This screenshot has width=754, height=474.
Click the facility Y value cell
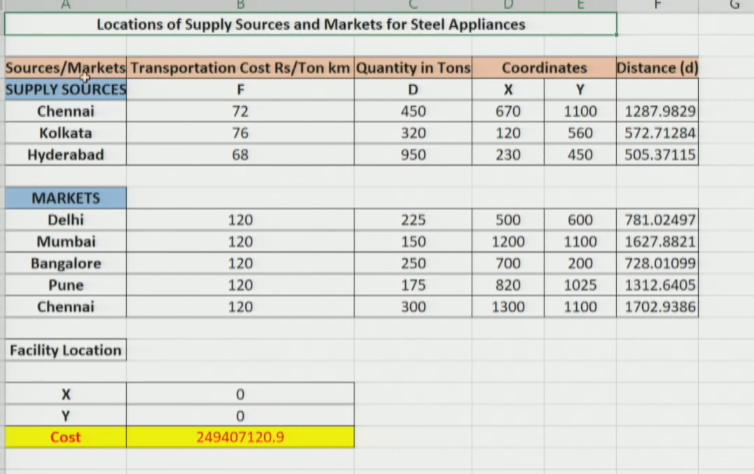click(240, 416)
